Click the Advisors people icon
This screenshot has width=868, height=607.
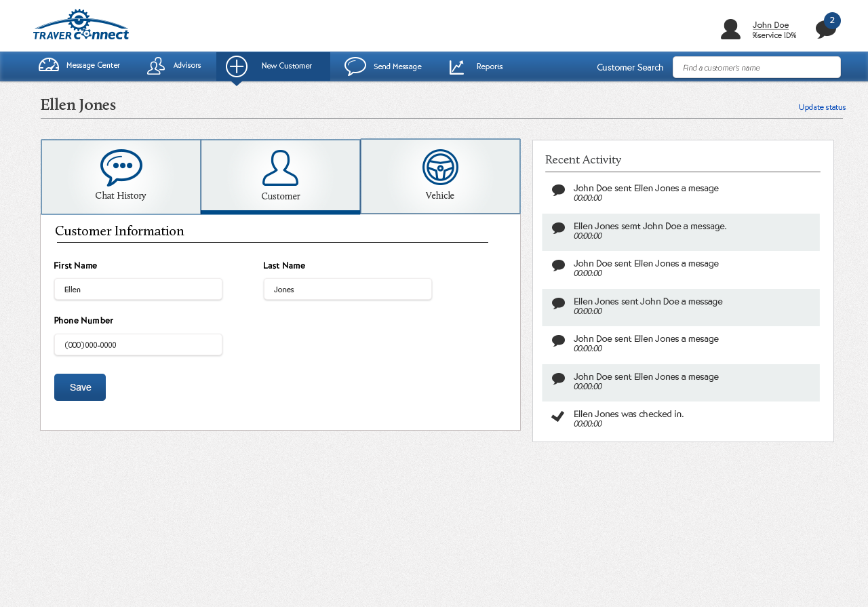tap(156, 66)
